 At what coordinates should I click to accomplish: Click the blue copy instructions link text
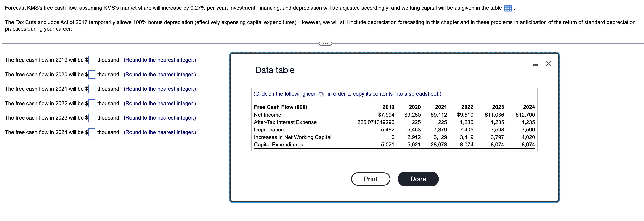click(347, 94)
